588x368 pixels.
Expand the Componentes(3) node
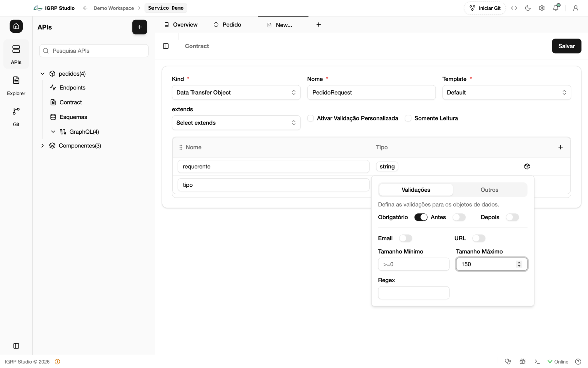tap(42, 146)
